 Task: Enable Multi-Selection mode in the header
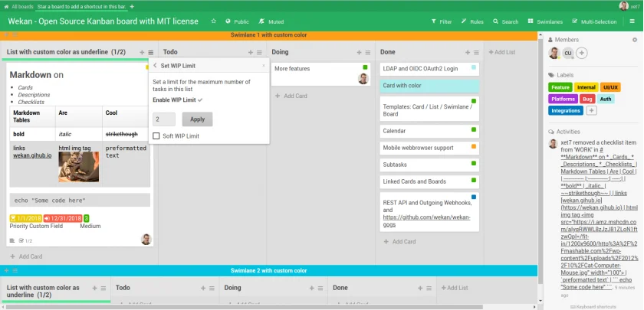point(594,21)
